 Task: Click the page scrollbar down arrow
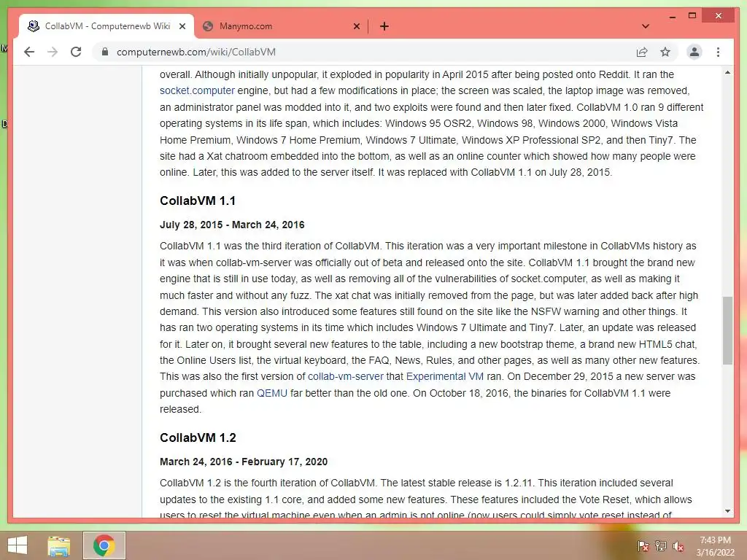[727, 511]
